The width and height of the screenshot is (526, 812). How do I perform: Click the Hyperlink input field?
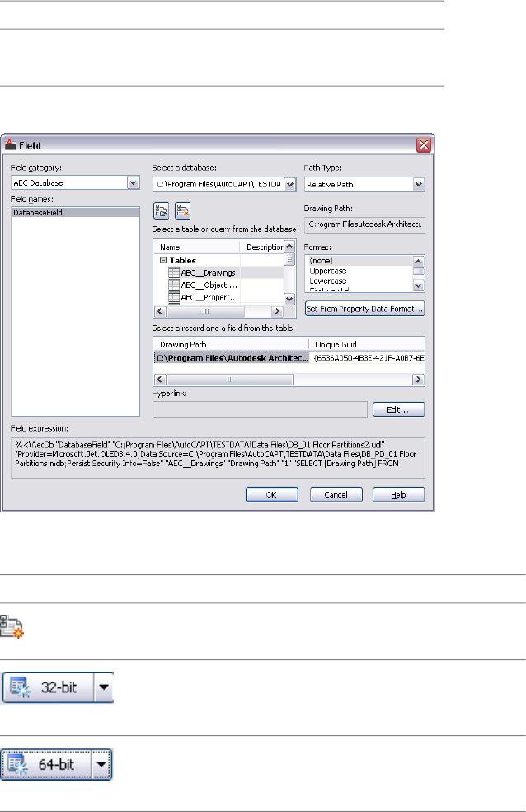pyautogui.click(x=260, y=409)
